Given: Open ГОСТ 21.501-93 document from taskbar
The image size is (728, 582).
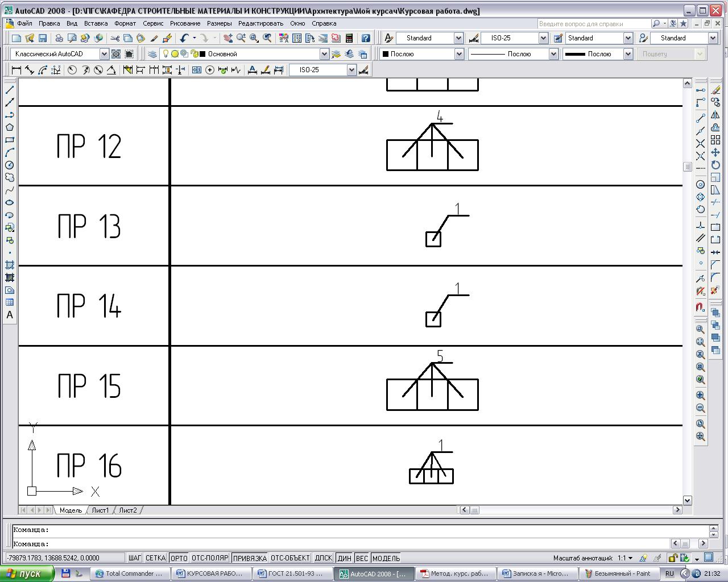Looking at the screenshot, I should (x=293, y=573).
